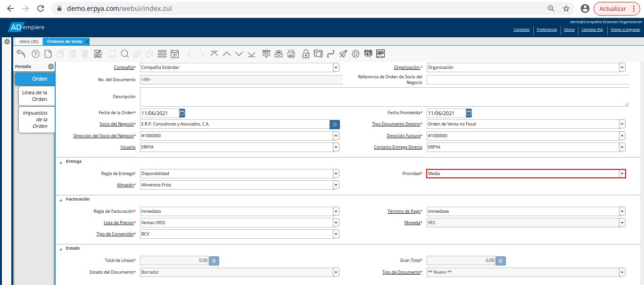Viewport: 644px width, 285px height.
Task: Click the process gear icon in the toolbar
Action: tap(356, 54)
